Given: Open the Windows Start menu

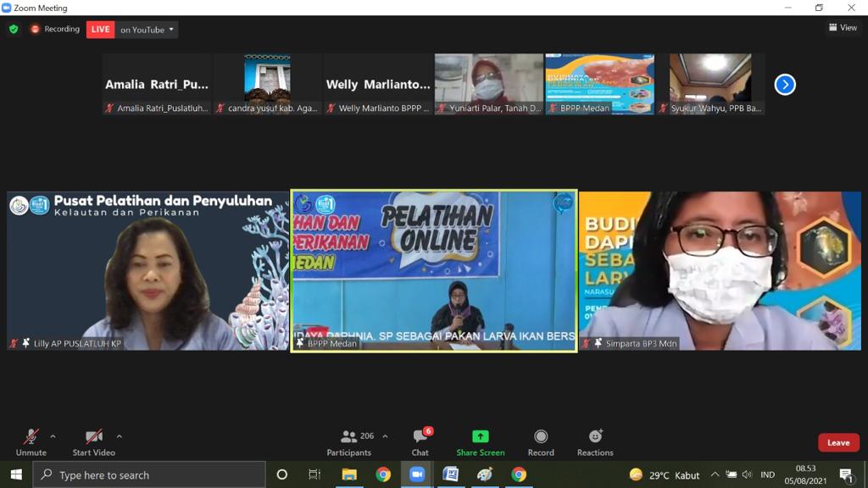Looking at the screenshot, I should coord(16,474).
